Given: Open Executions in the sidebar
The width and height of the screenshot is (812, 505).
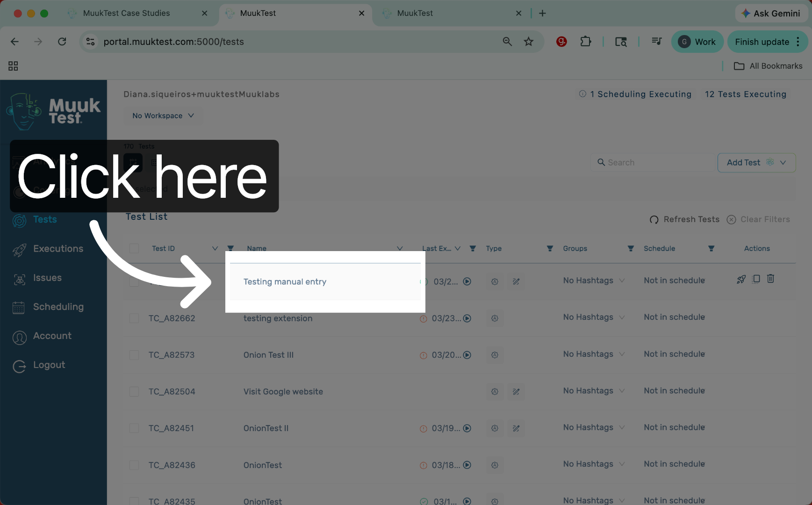Looking at the screenshot, I should click(x=48, y=249).
